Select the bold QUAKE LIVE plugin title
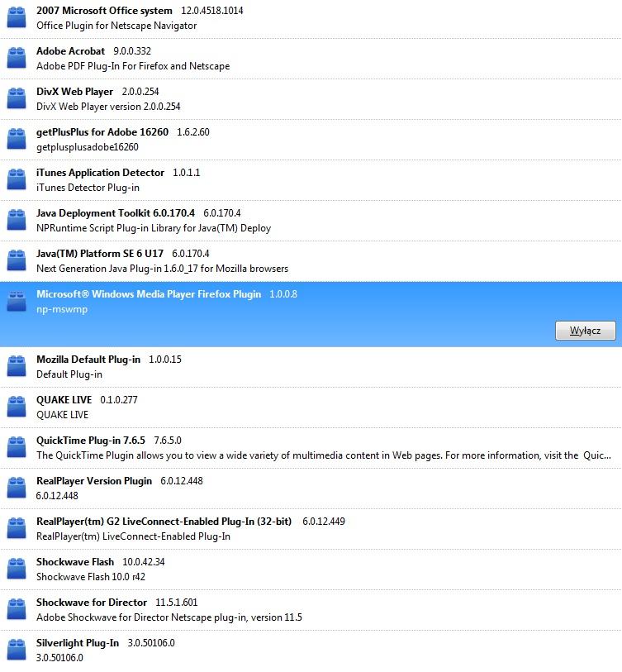Image resolution: width=622 pixels, height=672 pixels. click(64, 400)
